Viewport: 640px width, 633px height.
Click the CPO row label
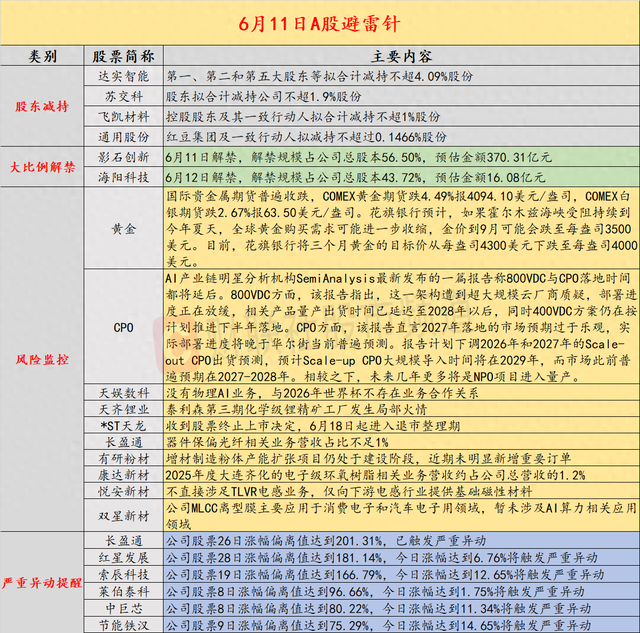click(x=123, y=328)
